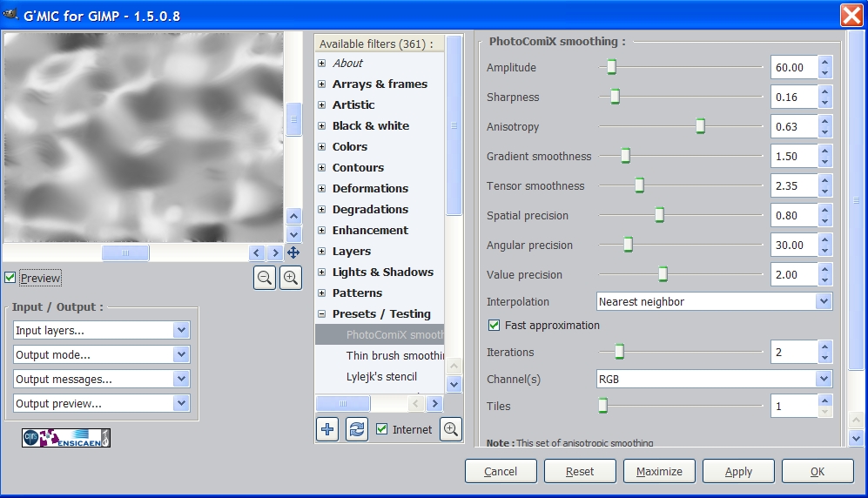Click the Iterations value field
Viewport: 868px width, 498px height.
(794, 352)
